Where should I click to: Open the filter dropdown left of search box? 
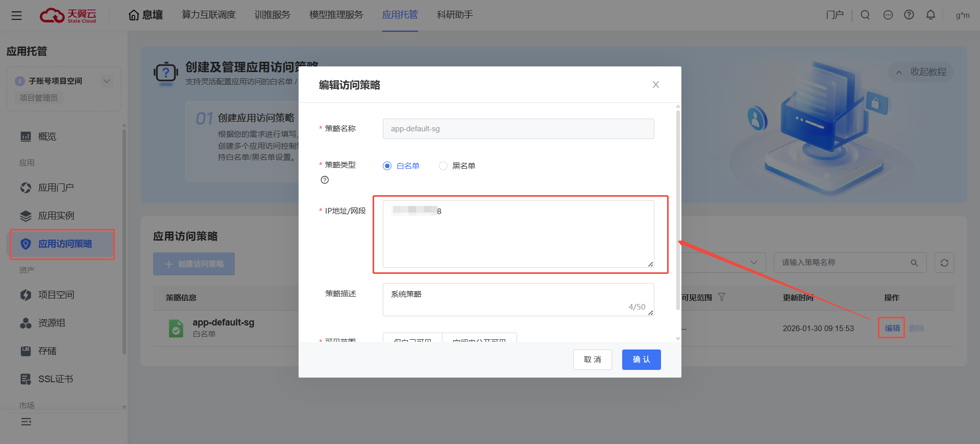(724, 263)
